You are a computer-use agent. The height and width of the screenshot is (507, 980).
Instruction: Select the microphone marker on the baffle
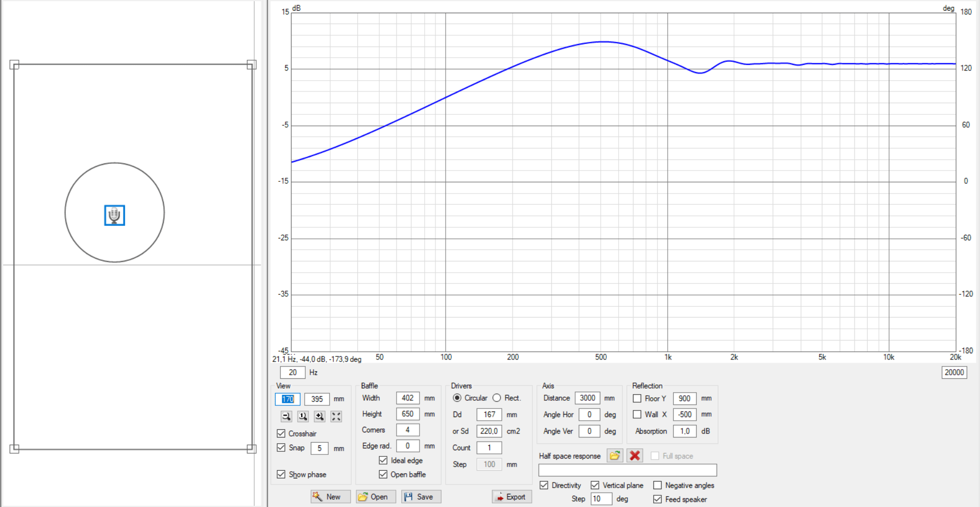point(114,215)
